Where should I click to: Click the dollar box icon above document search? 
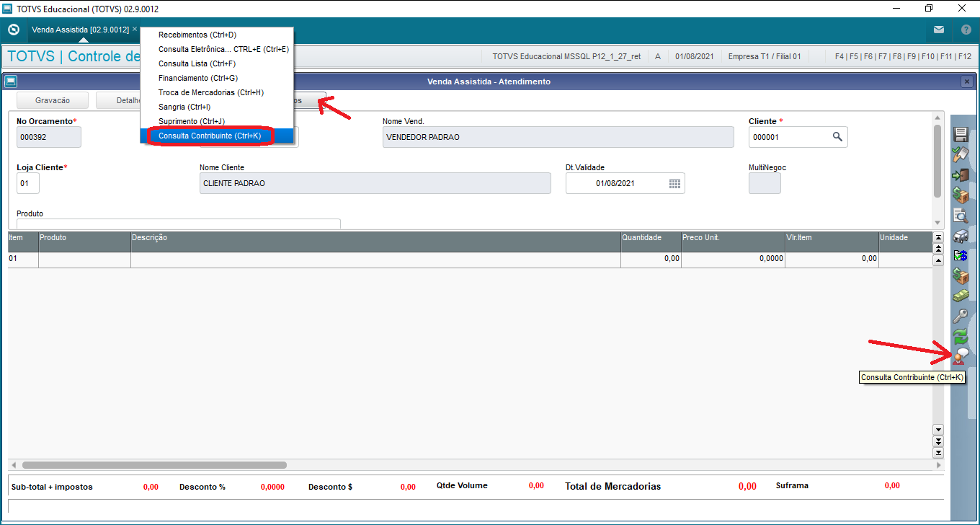click(961, 195)
